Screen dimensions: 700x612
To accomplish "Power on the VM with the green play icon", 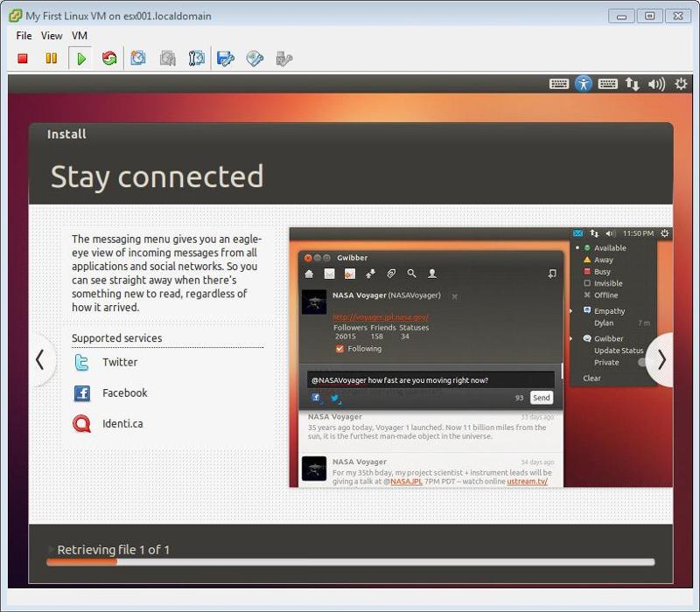I will click(80, 59).
